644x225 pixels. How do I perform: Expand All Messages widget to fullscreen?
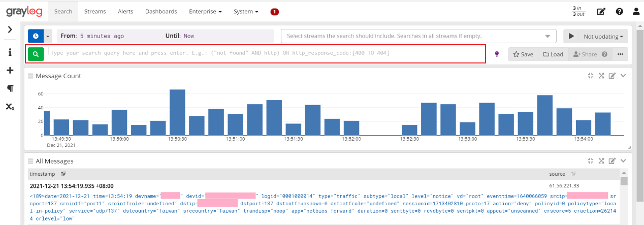pyautogui.click(x=601, y=161)
